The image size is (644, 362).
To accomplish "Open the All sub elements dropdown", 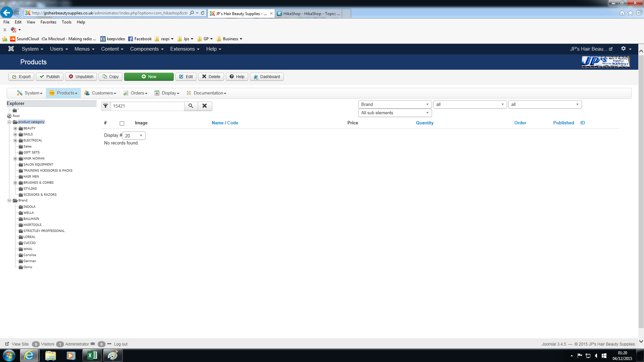I will (x=395, y=113).
